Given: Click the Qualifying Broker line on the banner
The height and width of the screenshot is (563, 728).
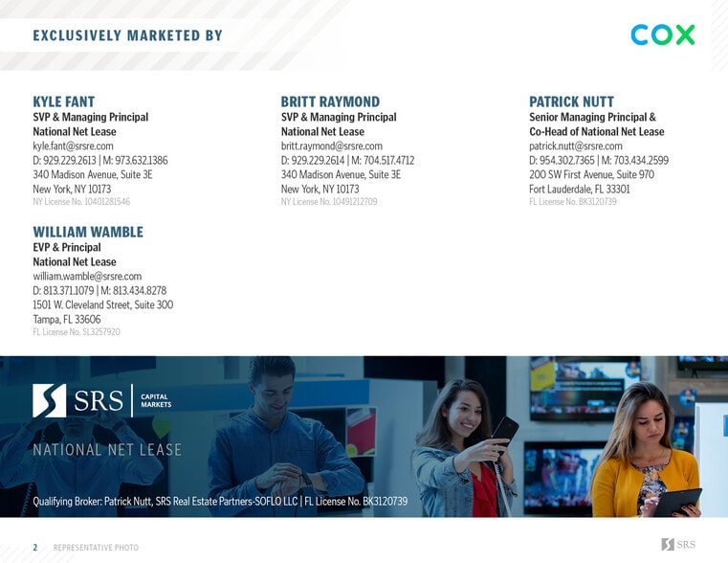Looking at the screenshot, I should click(x=220, y=502).
